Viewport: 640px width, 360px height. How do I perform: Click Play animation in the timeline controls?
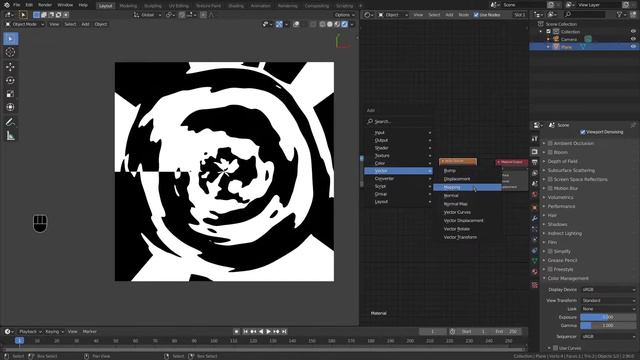pyautogui.click(x=269, y=331)
